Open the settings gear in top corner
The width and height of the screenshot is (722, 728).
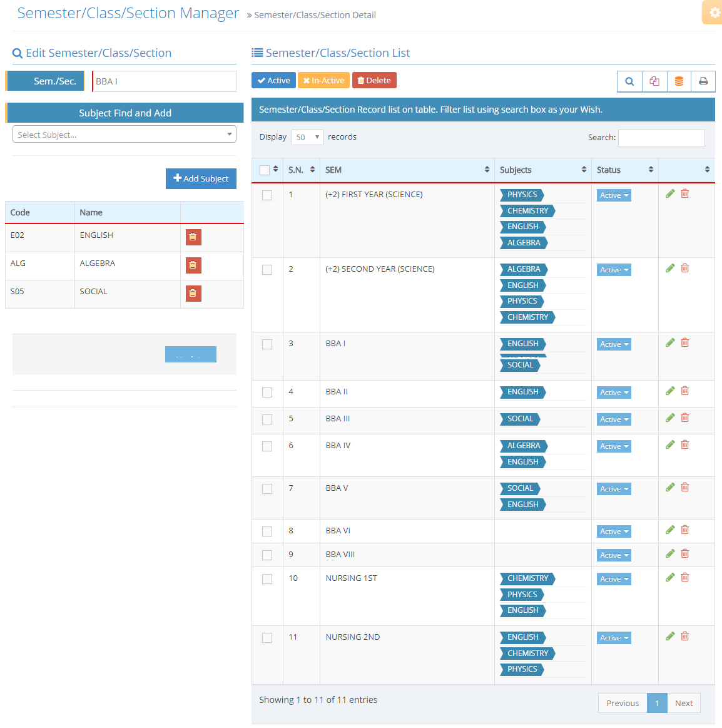pyautogui.click(x=714, y=13)
